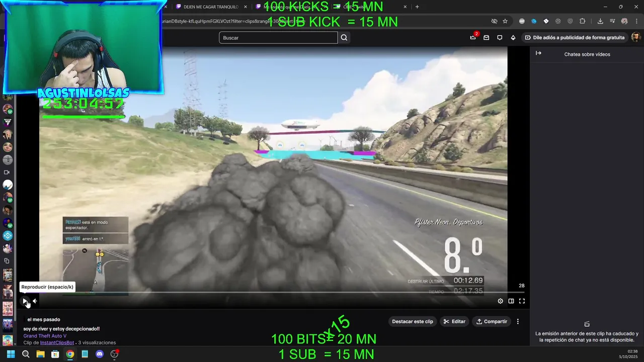The width and height of the screenshot is (644, 362).
Task: Open the Grand Theft Auto V category link
Action: [x=45, y=336]
